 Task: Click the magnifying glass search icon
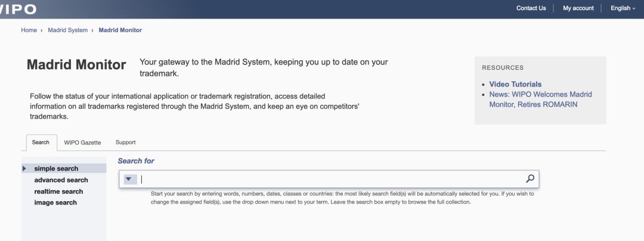point(530,178)
